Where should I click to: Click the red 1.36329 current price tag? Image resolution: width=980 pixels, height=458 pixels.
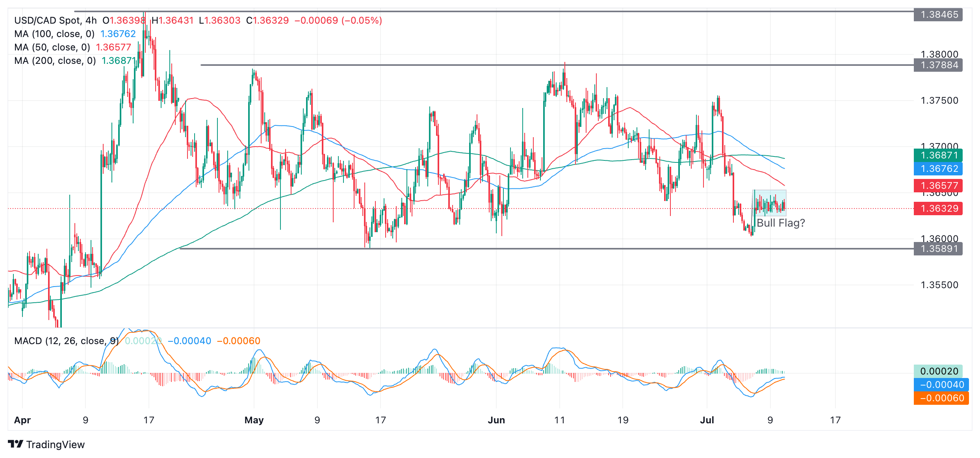(x=939, y=209)
